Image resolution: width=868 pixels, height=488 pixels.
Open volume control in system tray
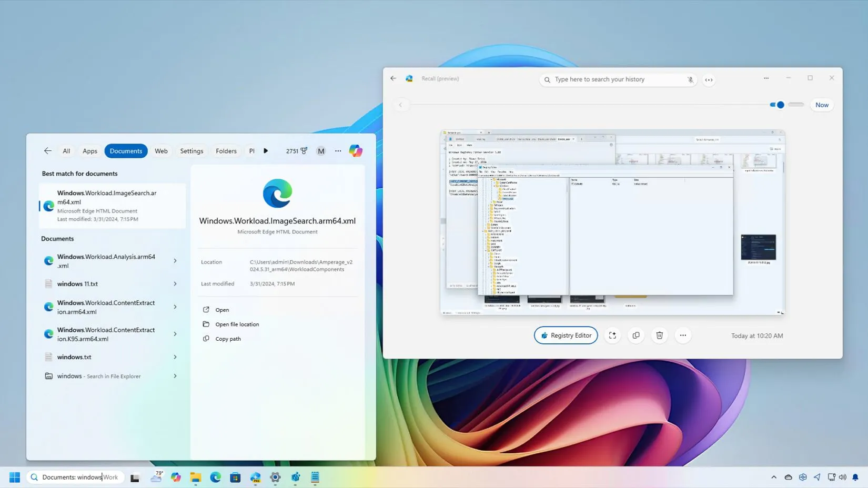pos(843,477)
